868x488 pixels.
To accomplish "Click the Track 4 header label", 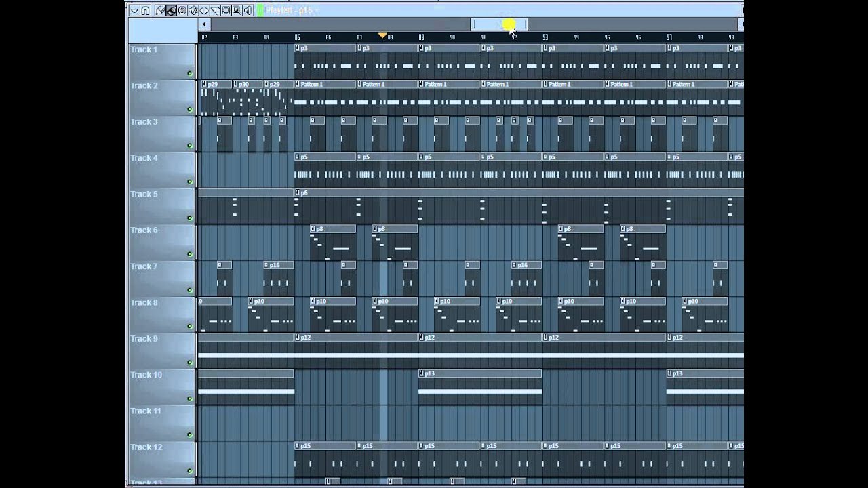I will click(144, 158).
